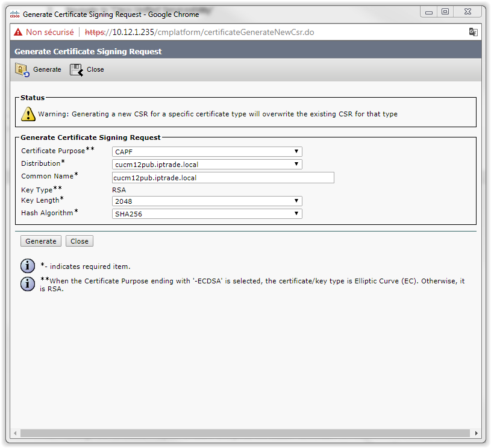Click the Distribution label

pos(43,163)
